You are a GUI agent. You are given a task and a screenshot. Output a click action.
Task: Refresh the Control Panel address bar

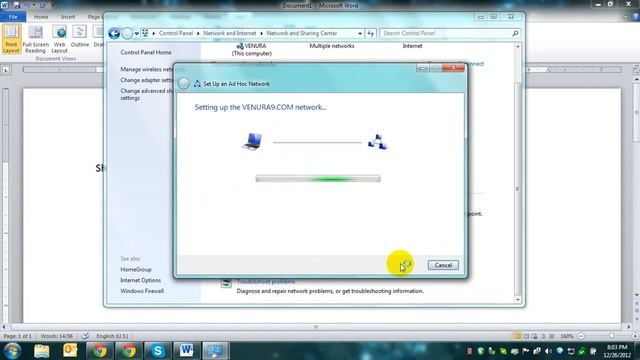[371, 33]
